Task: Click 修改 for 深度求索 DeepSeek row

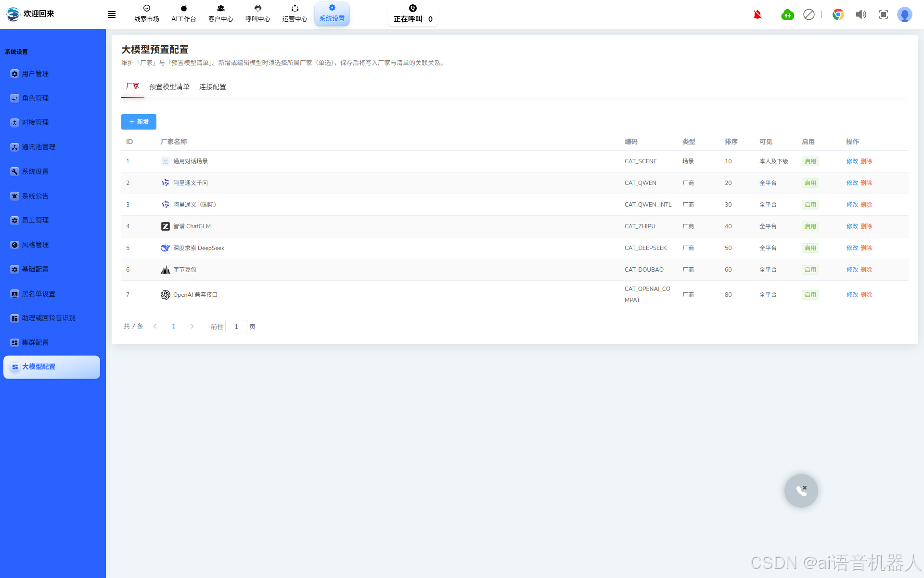Action: [852, 248]
